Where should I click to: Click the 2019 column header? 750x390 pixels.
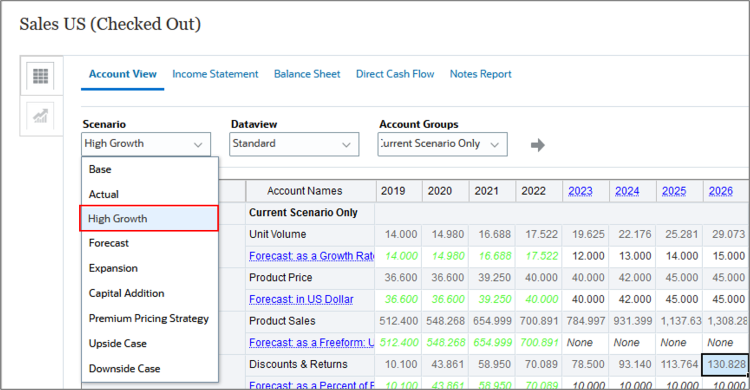pos(399,191)
